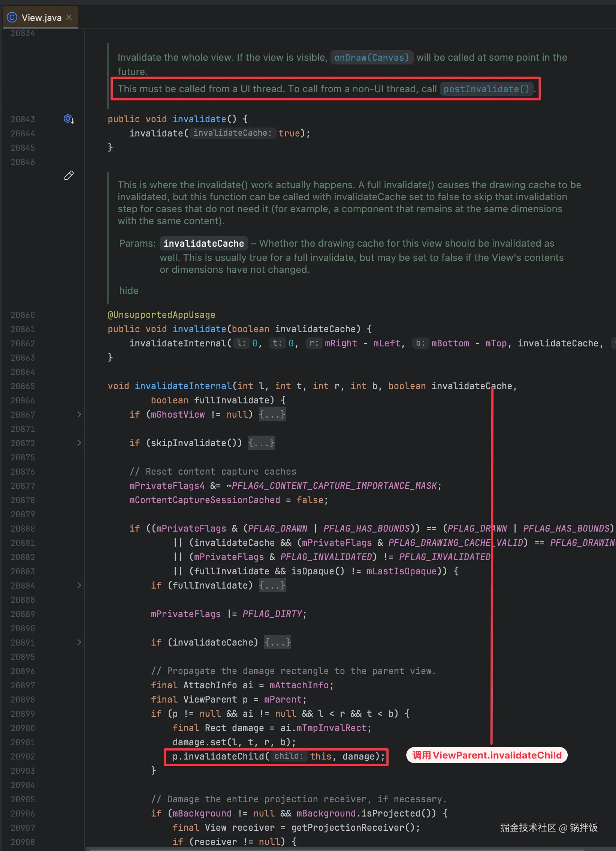Select the View.java tab
Image resolution: width=616 pixels, height=851 pixels.
tap(40, 17)
